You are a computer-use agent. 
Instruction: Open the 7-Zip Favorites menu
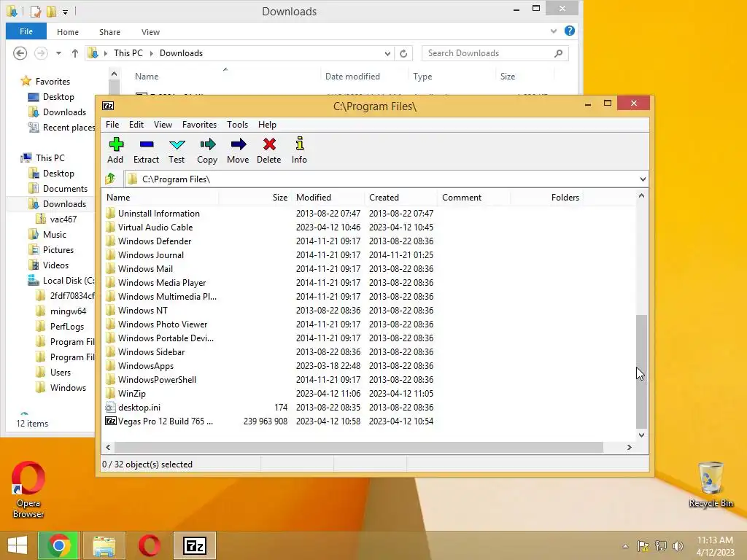[x=199, y=124]
